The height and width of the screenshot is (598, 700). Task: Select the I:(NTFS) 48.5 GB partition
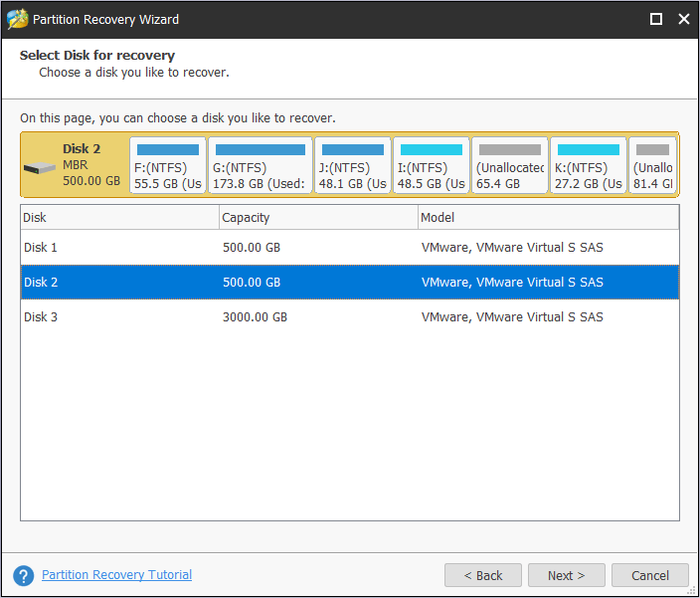(432, 165)
